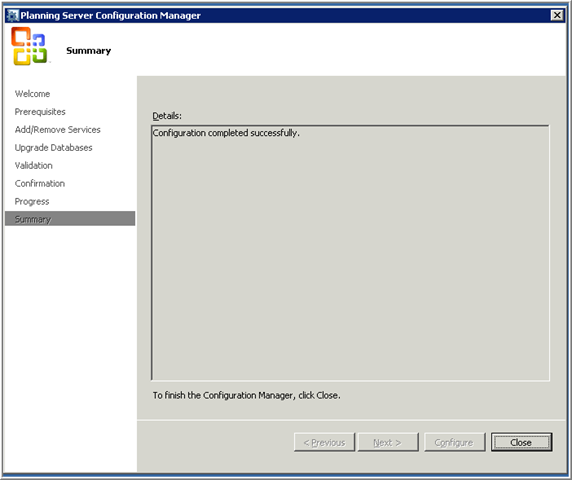Image resolution: width=572 pixels, height=480 pixels.
Task: Click the highlighted Summary step
Action: click(70, 219)
